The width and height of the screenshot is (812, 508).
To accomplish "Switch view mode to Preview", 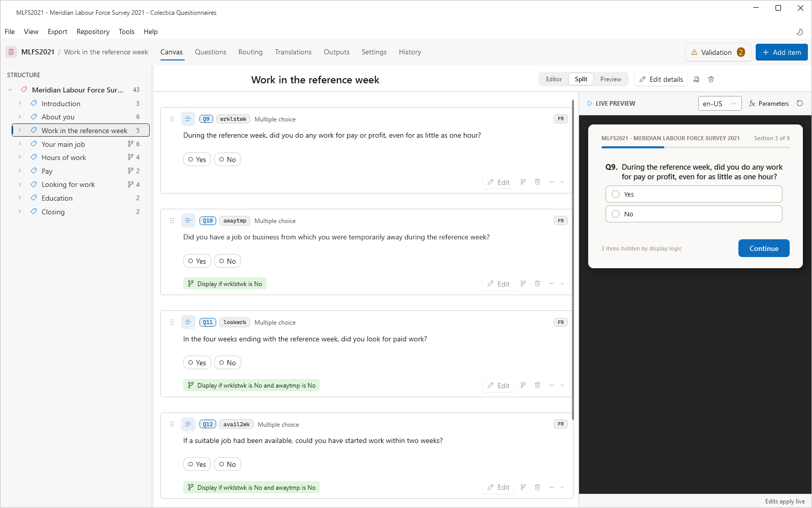I will click(611, 79).
